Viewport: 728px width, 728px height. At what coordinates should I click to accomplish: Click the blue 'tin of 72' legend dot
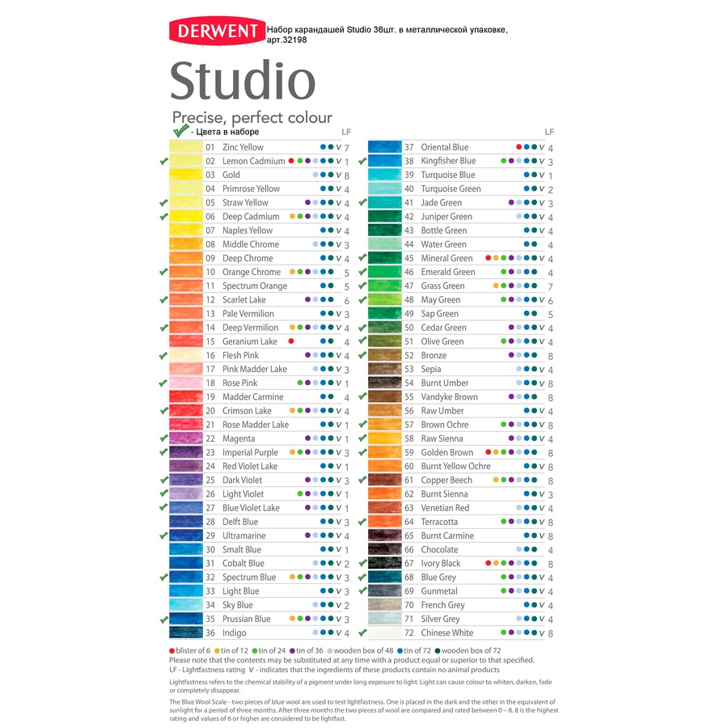coord(400,651)
